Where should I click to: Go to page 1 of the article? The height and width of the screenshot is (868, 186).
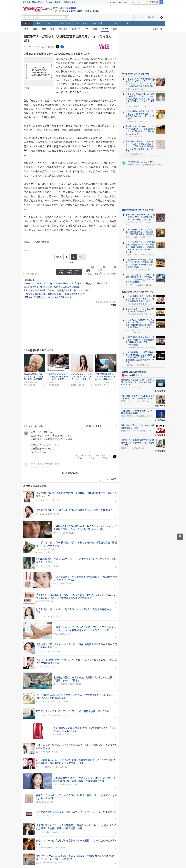pos(66,257)
